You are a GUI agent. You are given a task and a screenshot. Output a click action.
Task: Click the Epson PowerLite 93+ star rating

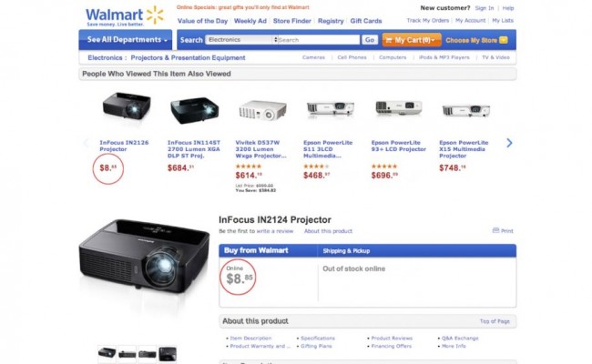pos(383,166)
